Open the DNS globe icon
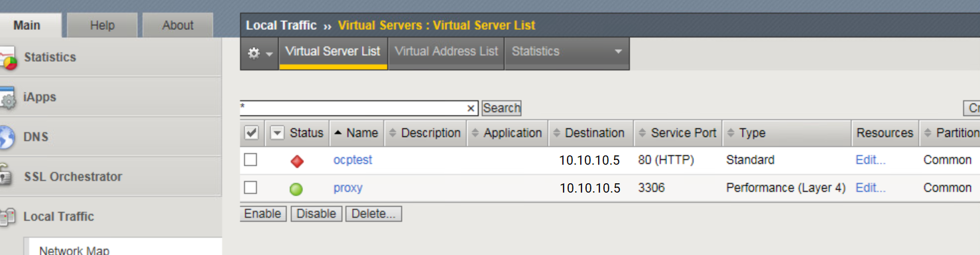The width and height of the screenshot is (980, 255). [7, 137]
